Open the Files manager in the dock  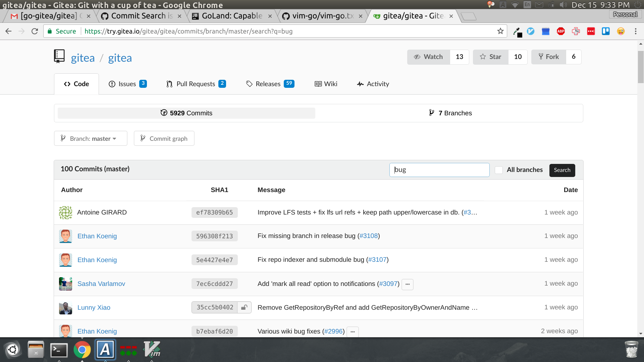click(36, 350)
